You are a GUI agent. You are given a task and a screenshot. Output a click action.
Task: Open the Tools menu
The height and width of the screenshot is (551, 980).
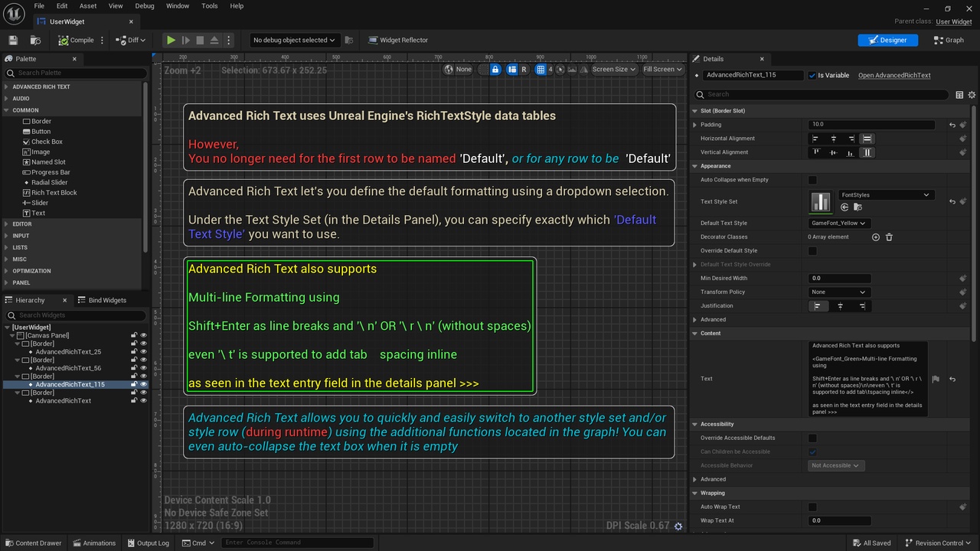coord(209,6)
